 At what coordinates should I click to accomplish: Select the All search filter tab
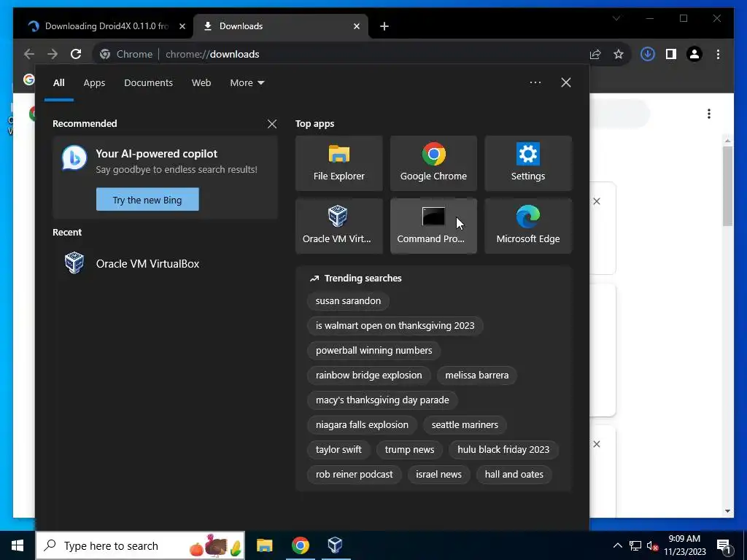click(58, 83)
